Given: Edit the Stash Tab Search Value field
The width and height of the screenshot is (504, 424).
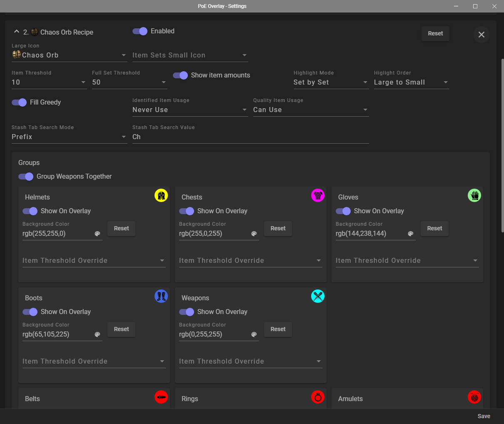Looking at the screenshot, I should tap(251, 137).
